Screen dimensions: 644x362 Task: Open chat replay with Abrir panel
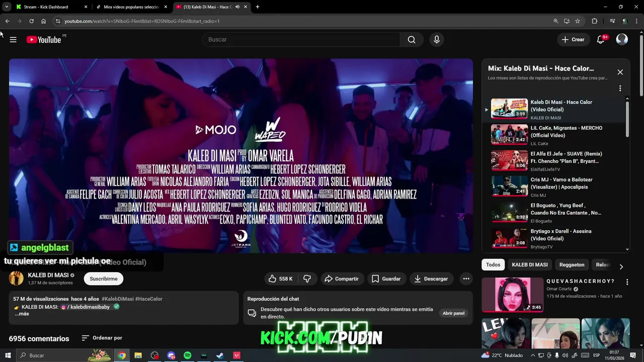453,313
